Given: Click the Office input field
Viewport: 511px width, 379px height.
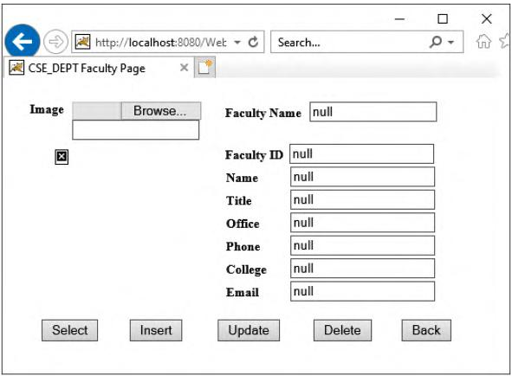Looking at the screenshot, I should [x=362, y=223].
